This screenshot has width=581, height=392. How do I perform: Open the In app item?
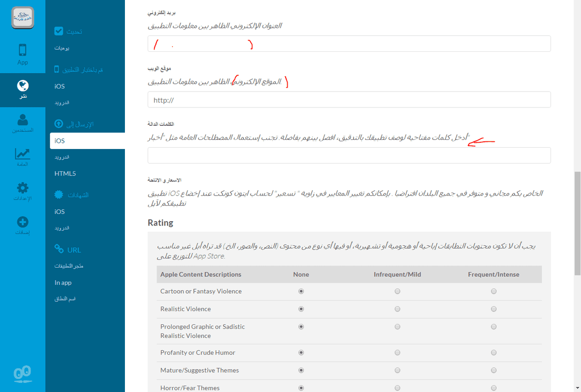click(x=63, y=283)
